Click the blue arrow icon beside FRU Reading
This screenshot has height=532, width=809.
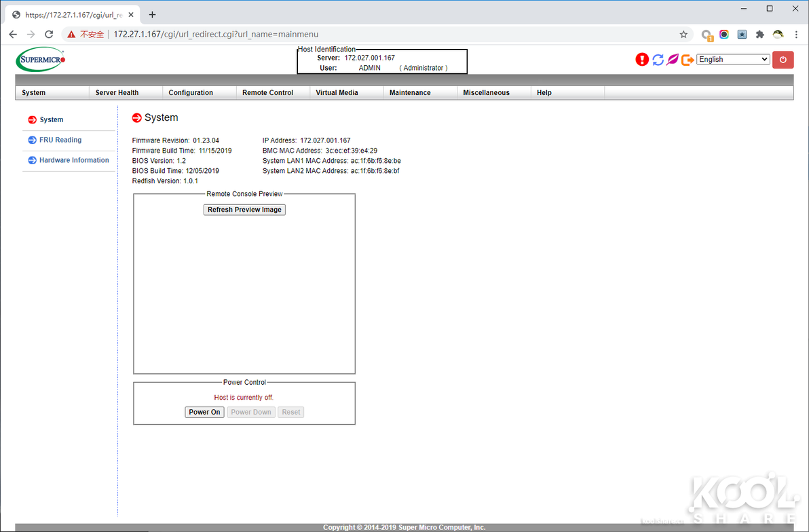tap(32, 140)
